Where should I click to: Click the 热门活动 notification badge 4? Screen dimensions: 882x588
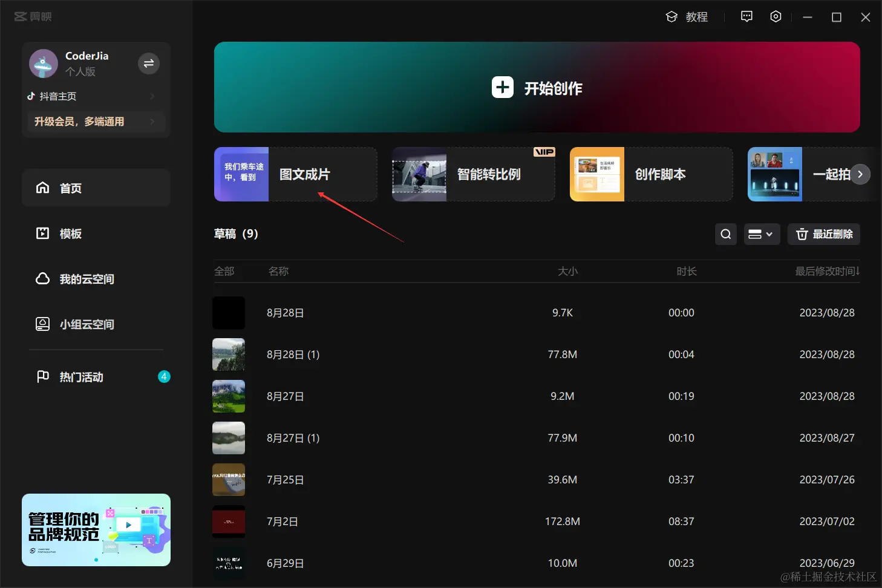(164, 377)
